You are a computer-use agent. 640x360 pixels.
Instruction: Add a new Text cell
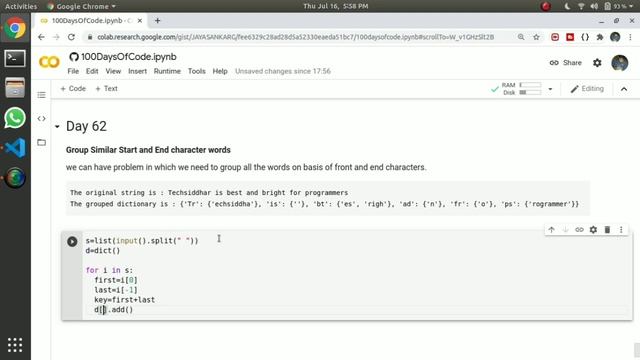[107, 89]
